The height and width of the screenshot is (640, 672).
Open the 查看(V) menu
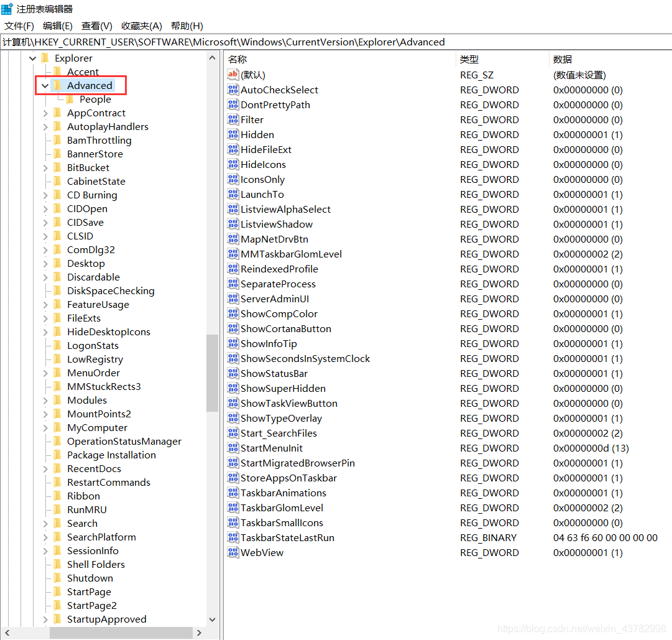tap(97, 26)
